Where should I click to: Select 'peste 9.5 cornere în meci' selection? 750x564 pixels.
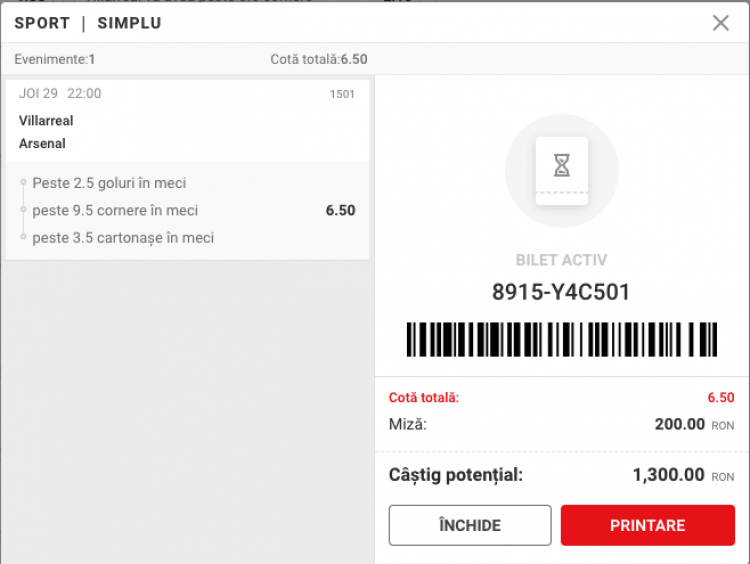(115, 211)
